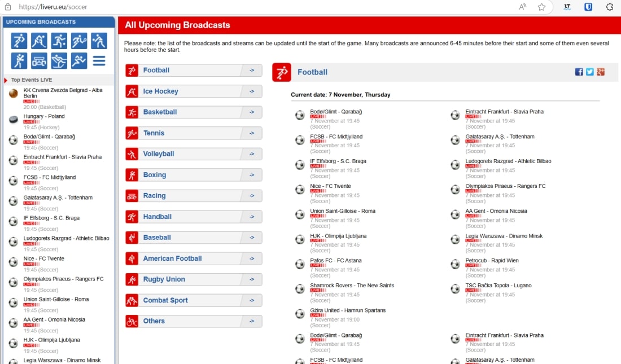Open the Gżira United - Hamrun Spartans broadcast
The width and height of the screenshot is (621, 364).
348,310
